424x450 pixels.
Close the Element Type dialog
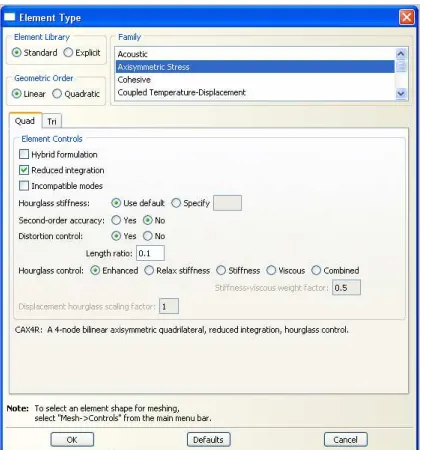[407, 17]
